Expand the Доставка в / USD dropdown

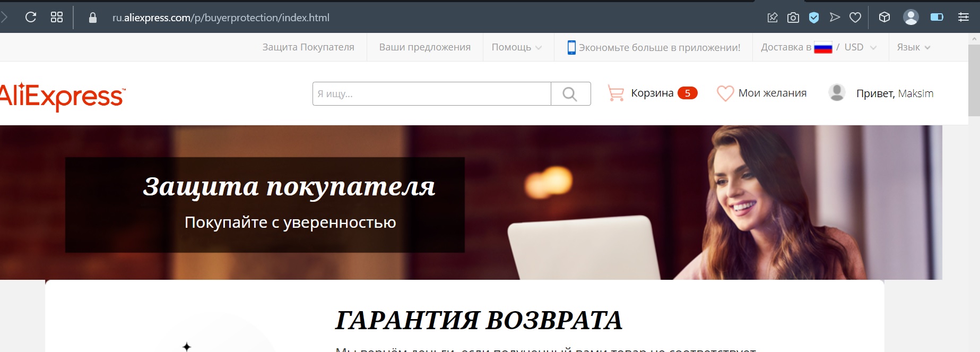(x=819, y=47)
